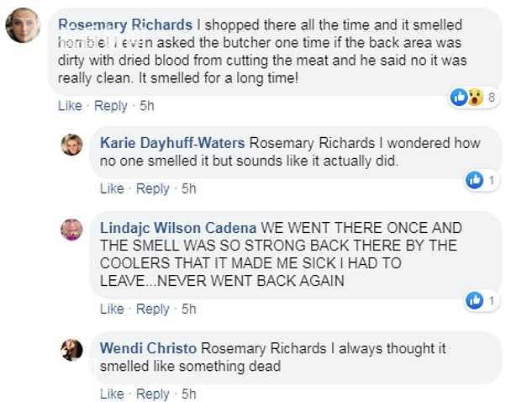Open Rosemary Richards name link
Viewport: 532px width, 402px height.
click(125, 25)
